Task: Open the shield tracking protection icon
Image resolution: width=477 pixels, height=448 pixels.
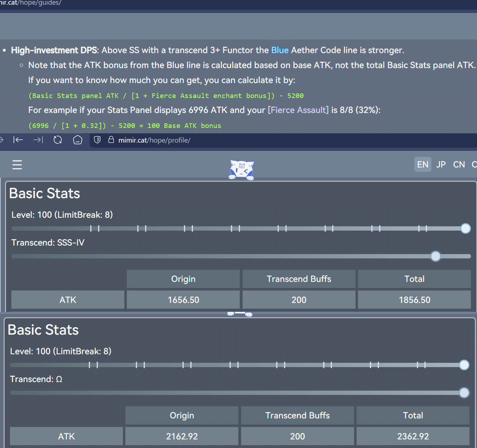Action: (x=97, y=140)
